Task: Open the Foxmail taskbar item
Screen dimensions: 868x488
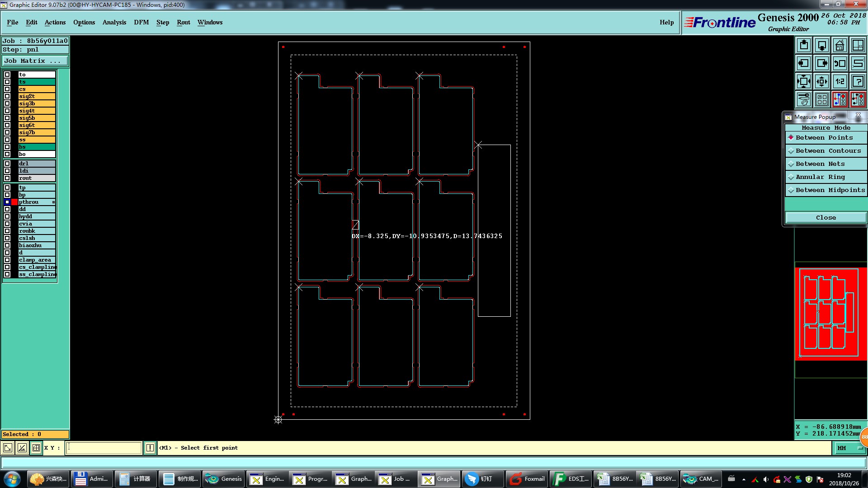Action: pos(526,479)
